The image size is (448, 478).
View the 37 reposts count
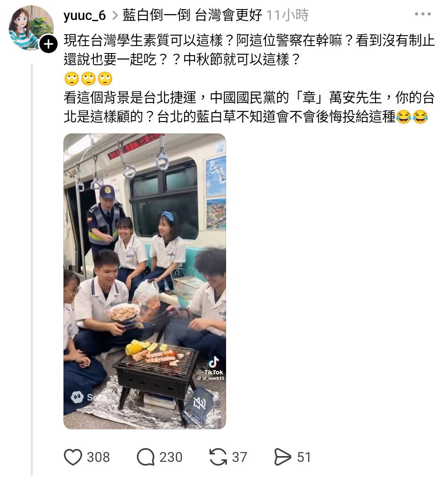point(239,457)
